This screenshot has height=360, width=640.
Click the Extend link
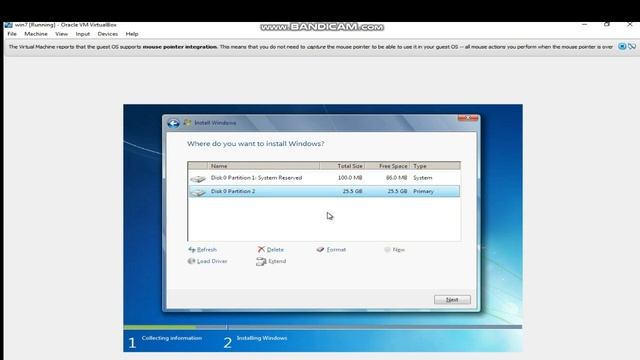coord(277,261)
